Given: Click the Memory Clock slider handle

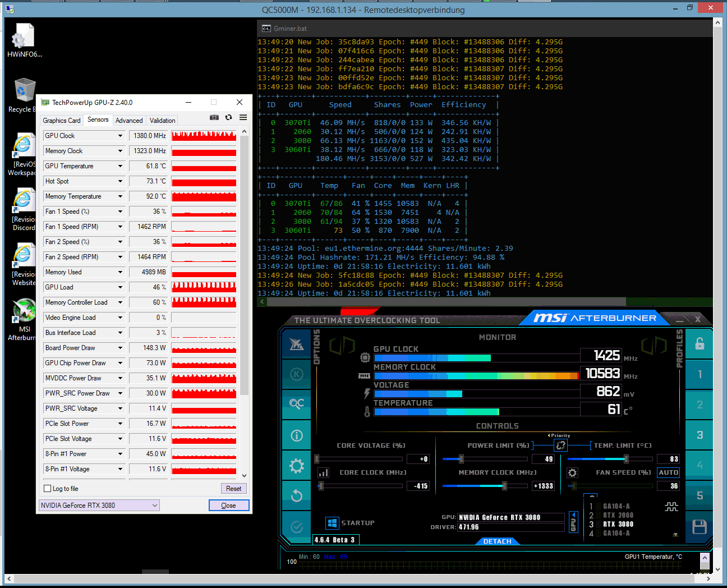Looking at the screenshot, I should click(x=504, y=486).
